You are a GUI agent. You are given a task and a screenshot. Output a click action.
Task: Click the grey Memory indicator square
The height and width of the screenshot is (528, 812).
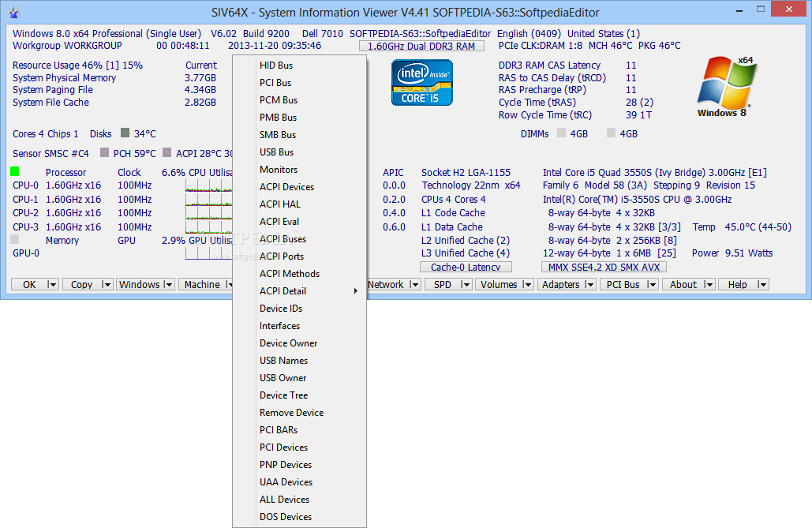(x=14, y=239)
